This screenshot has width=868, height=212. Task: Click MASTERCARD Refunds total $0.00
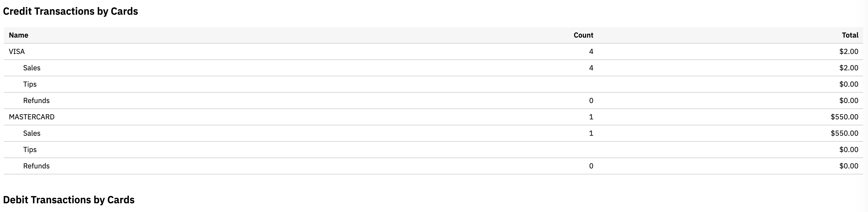pos(848,166)
